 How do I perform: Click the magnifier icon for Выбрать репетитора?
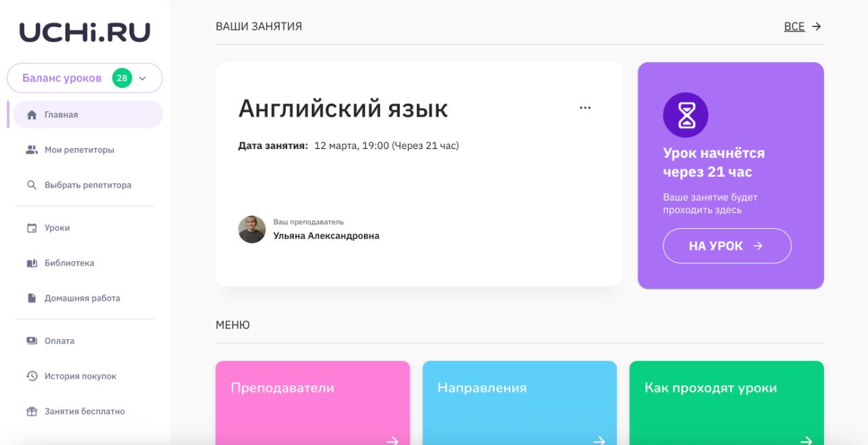point(31,185)
